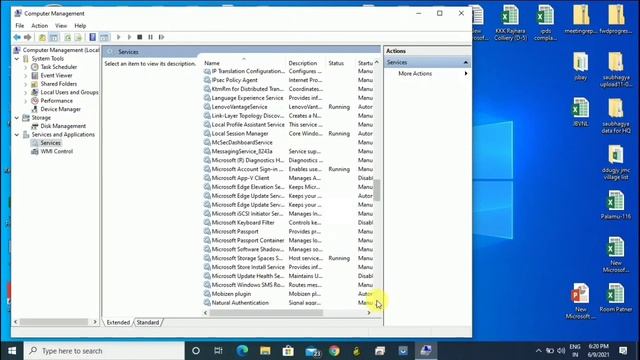The image size is (640, 360).
Task: Select Task Scheduler in the tree
Action: [x=58, y=67]
